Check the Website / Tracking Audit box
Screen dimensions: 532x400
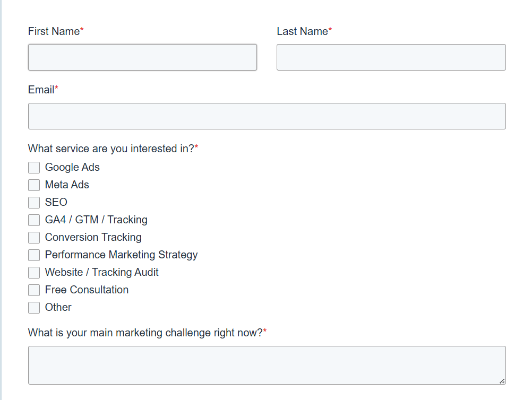[34, 273]
